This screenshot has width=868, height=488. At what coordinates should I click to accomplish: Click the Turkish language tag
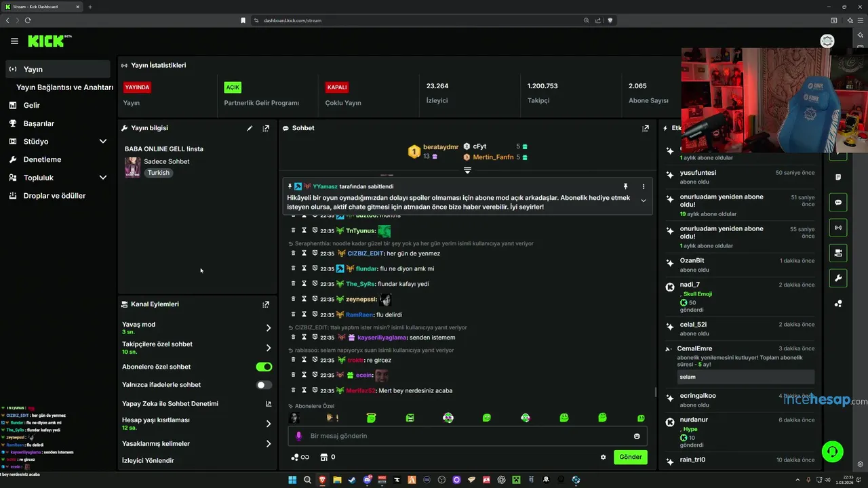159,173
